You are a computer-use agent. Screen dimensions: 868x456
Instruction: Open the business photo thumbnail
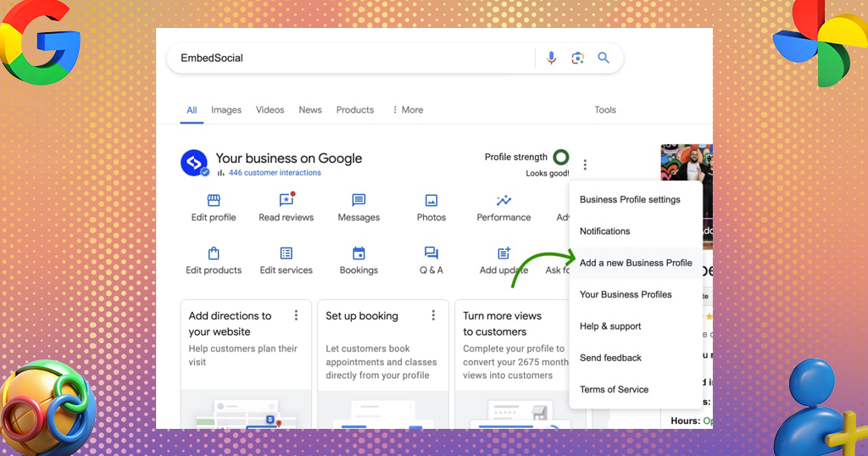[x=687, y=164]
